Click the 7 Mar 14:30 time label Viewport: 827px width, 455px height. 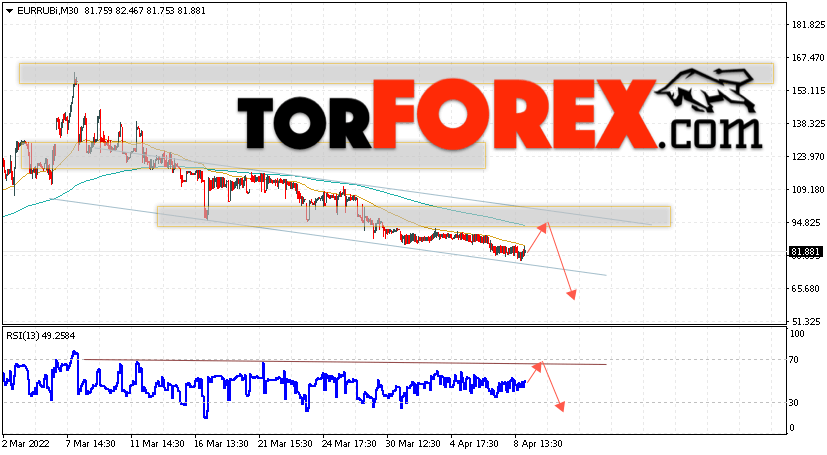[x=91, y=443]
